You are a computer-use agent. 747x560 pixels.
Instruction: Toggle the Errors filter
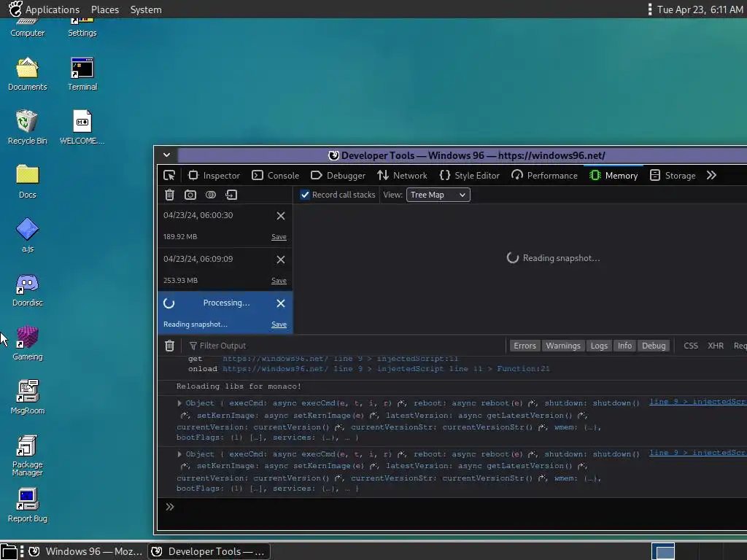(x=525, y=346)
